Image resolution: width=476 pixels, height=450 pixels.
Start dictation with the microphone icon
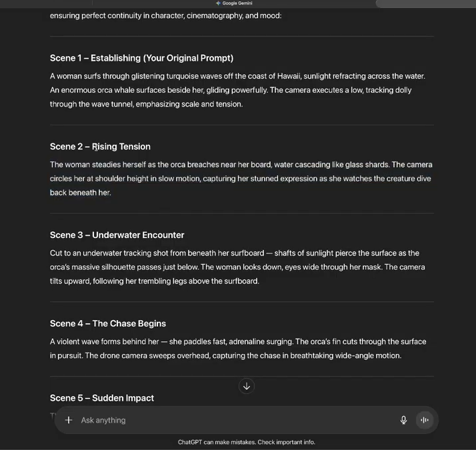pyautogui.click(x=403, y=420)
